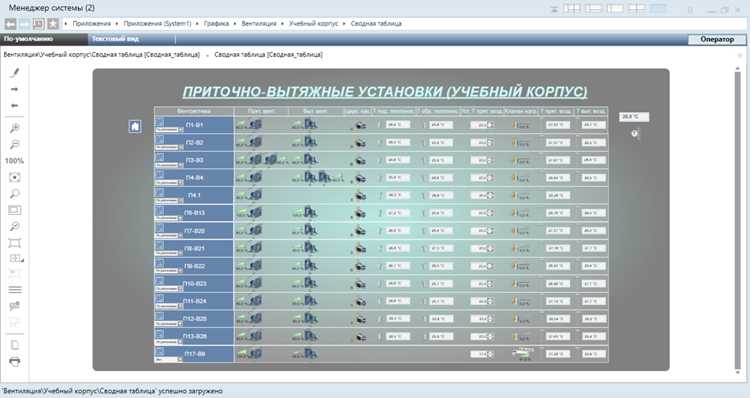Open supply fan icon for П1-В1
The image size is (750, 398).
pyautogui.click(x=256, y=124)
